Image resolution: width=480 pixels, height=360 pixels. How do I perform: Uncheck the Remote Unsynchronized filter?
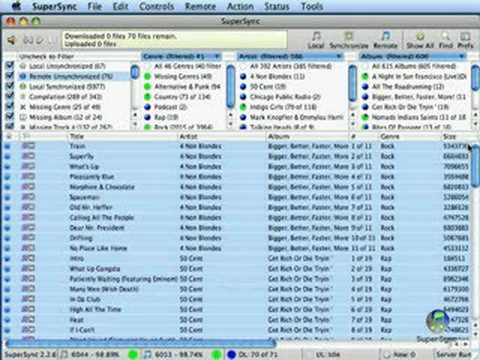click(10, 76)
